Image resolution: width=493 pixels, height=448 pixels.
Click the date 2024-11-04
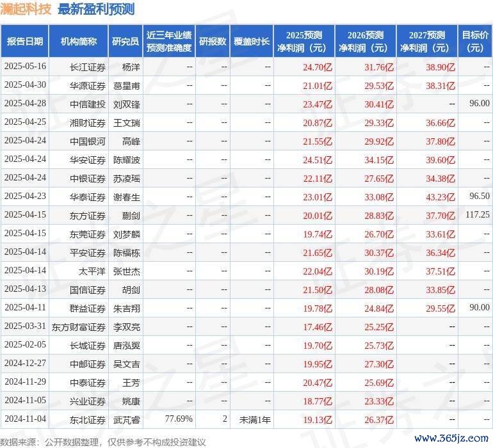(25, 419)
